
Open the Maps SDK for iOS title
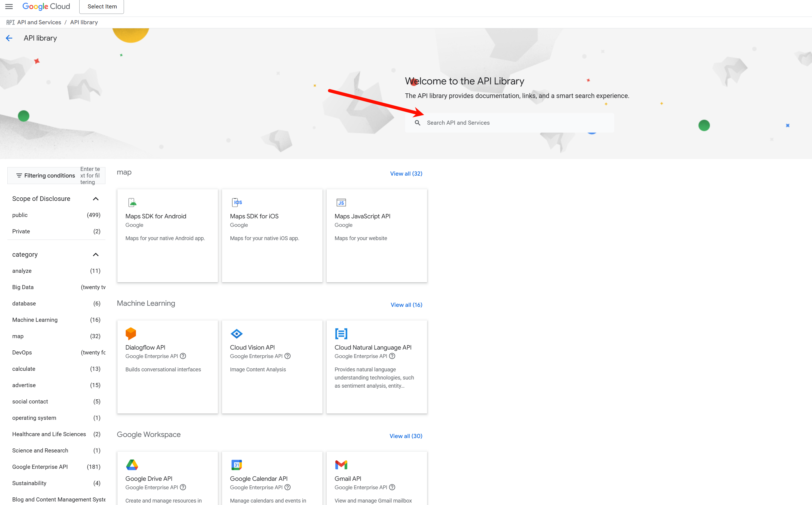254,216
